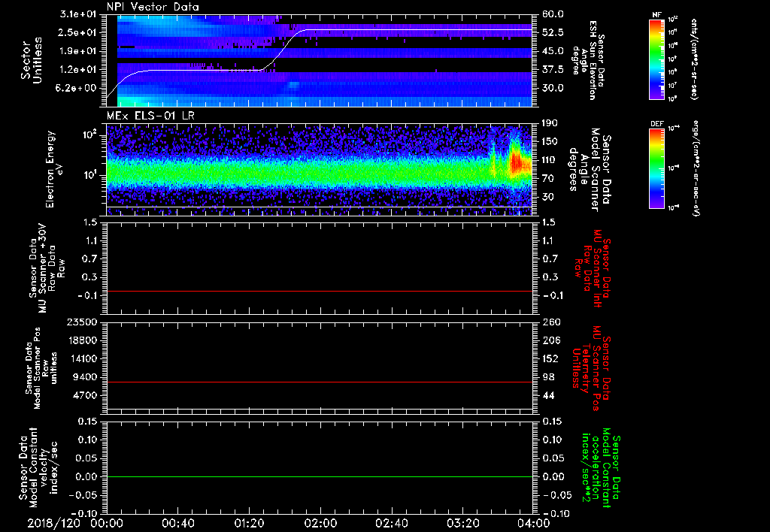Click the MEx ELS-01 LR panel title
Viewport: 770px width, 532px height.
(x=150, y=116)
